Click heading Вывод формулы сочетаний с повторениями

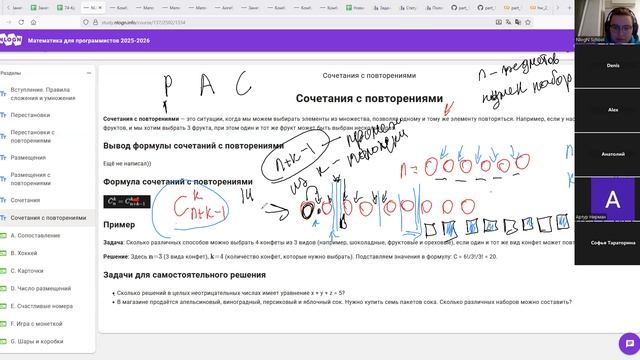pyautogui.click(x=193, y=146)
